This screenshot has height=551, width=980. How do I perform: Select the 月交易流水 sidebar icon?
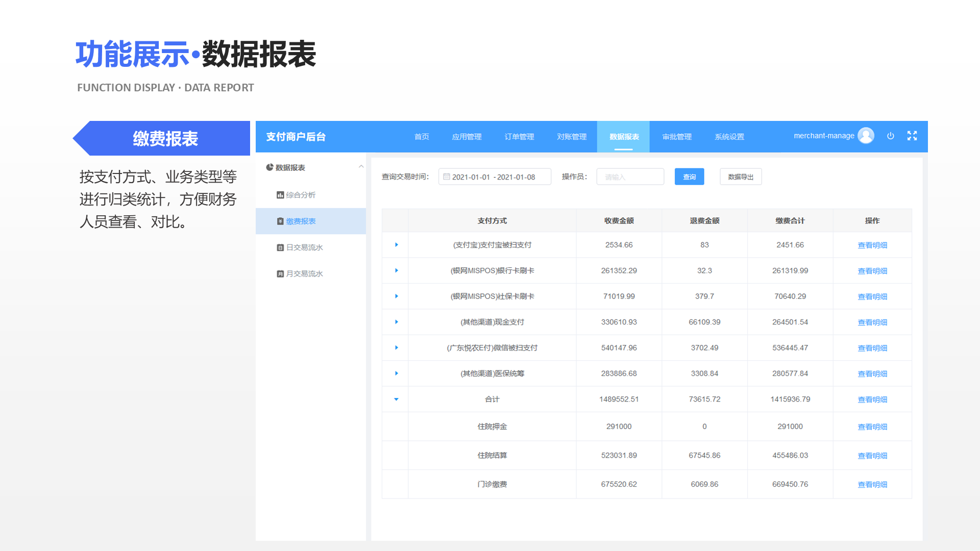tap(280, 273)
